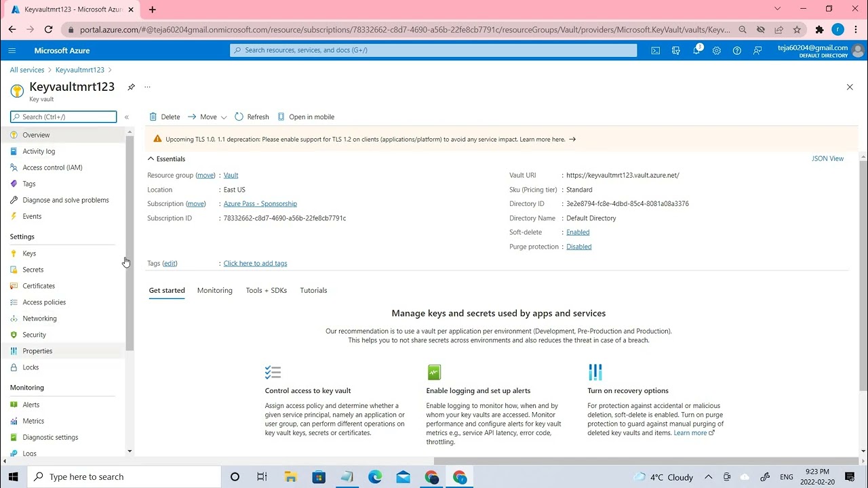Click the TLS deprecation banner arrow

[x=572, y=139]
